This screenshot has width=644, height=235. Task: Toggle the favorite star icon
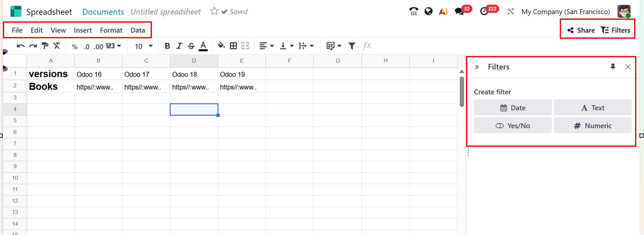214,11
